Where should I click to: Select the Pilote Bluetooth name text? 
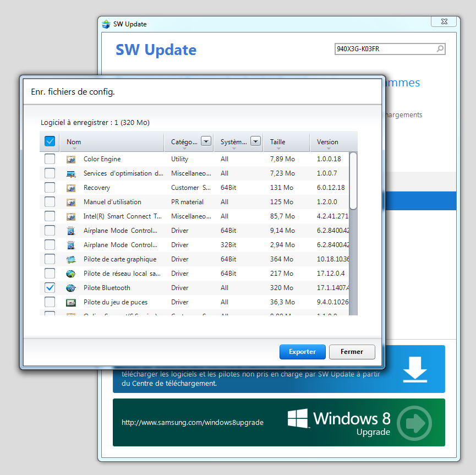(107, 288)
